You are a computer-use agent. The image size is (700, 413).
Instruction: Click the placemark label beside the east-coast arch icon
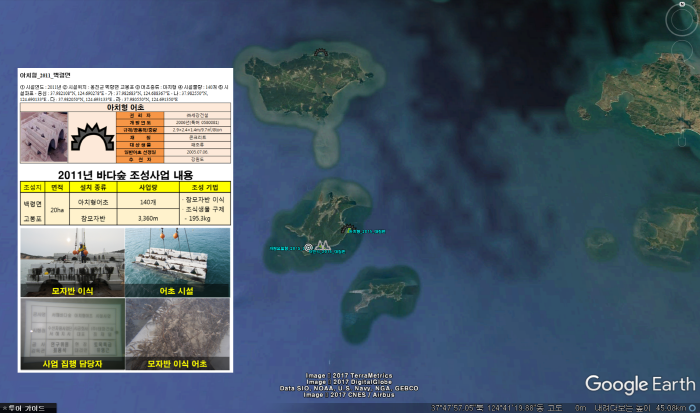click(x=367, y=231)
